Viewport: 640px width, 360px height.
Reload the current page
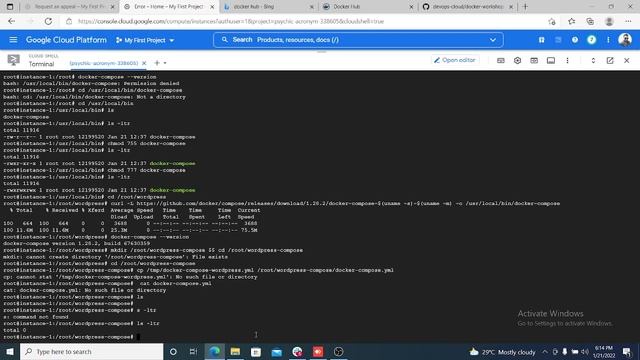[x=48, y=21]
